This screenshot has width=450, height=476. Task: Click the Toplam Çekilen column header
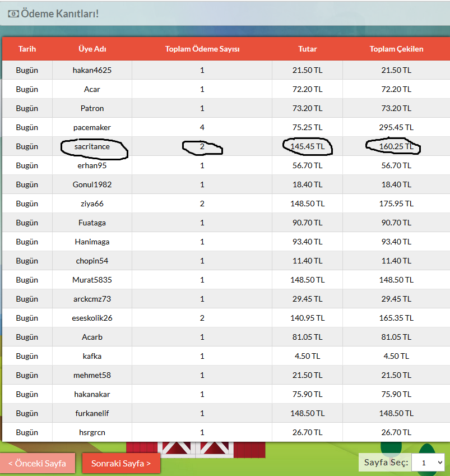click(396, 49)
